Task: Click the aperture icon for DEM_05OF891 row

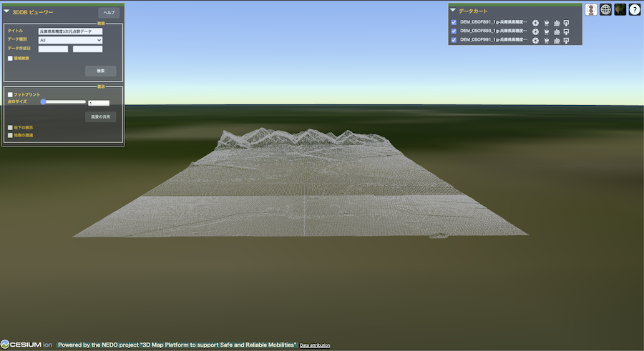Action: point(535,23)
